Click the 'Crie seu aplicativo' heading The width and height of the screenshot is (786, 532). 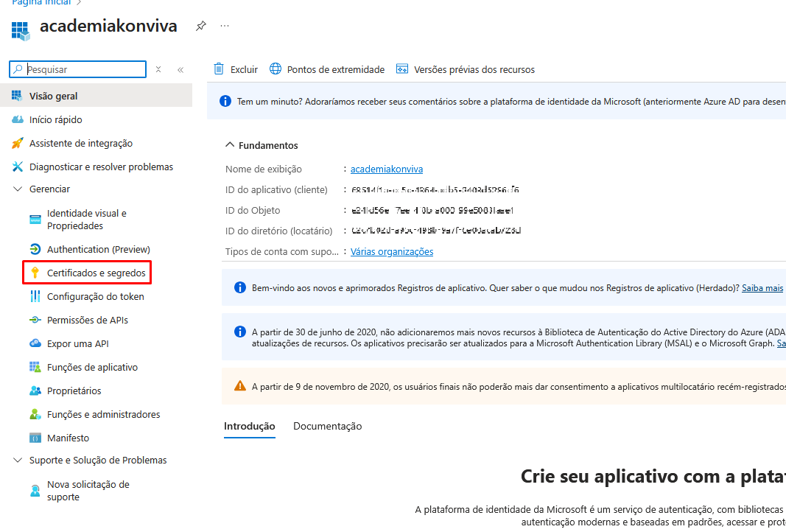point(653,476)
